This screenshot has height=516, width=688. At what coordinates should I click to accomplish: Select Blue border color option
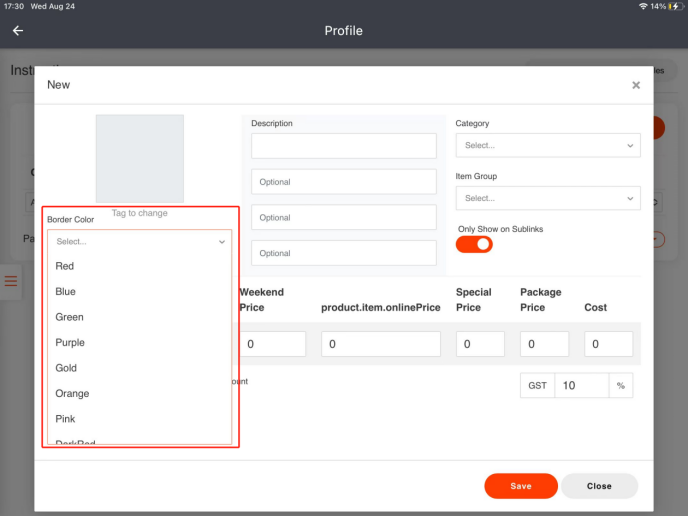tap(66, 292)
